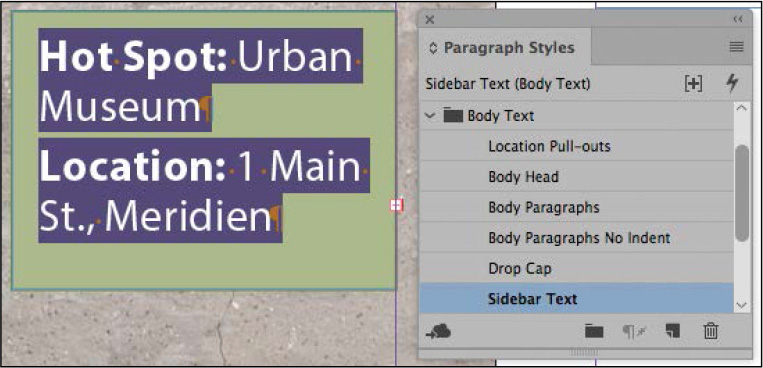Screen dimensions: 763x368
Task: Click the text frame out port
Action: tap(397, 205)
